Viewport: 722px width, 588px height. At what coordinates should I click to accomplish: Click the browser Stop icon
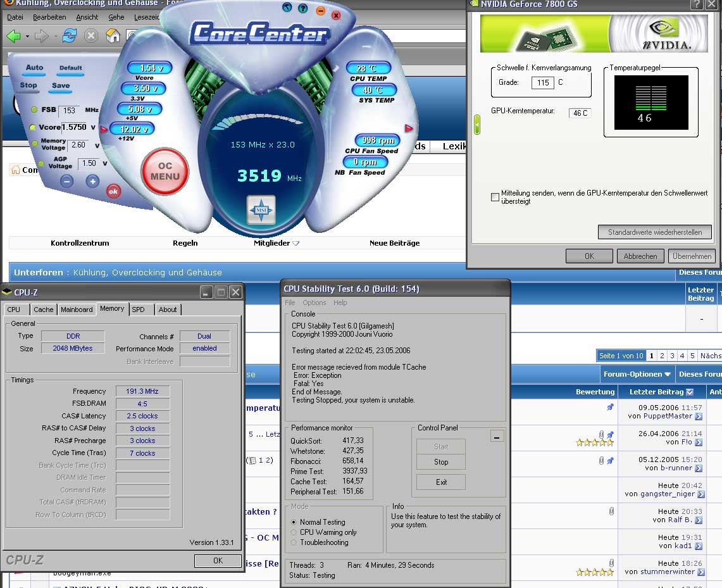[91, 35]
